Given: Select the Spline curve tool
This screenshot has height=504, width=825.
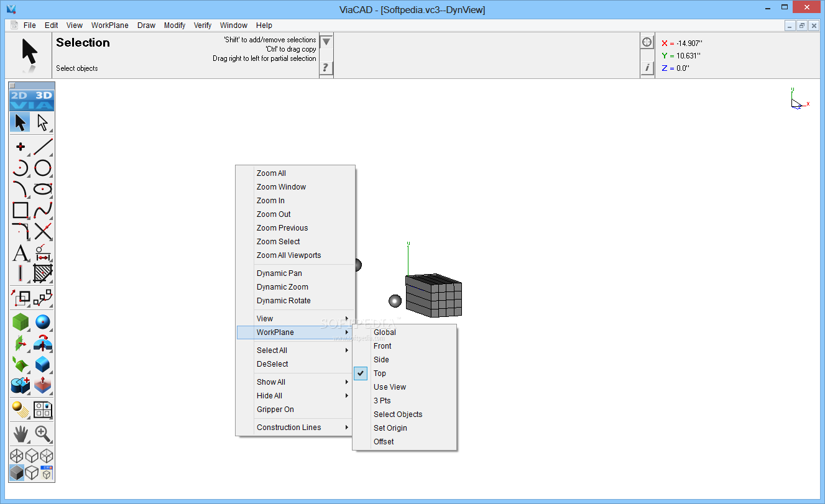Looking at the screenshot, I should tap(42, 211).
